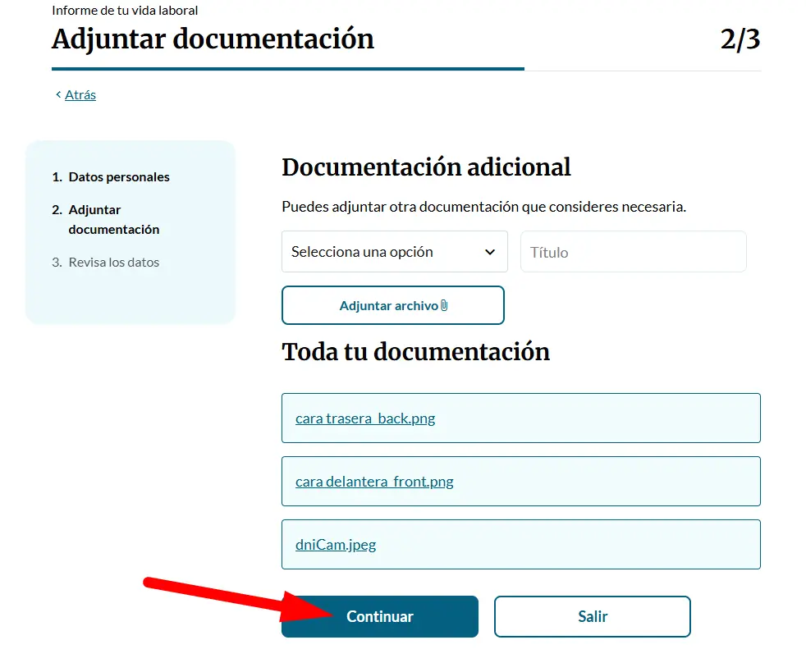Focus the Título text field
Image resolution: width=806 pixels, height=672 pixels.
(633, 252)
